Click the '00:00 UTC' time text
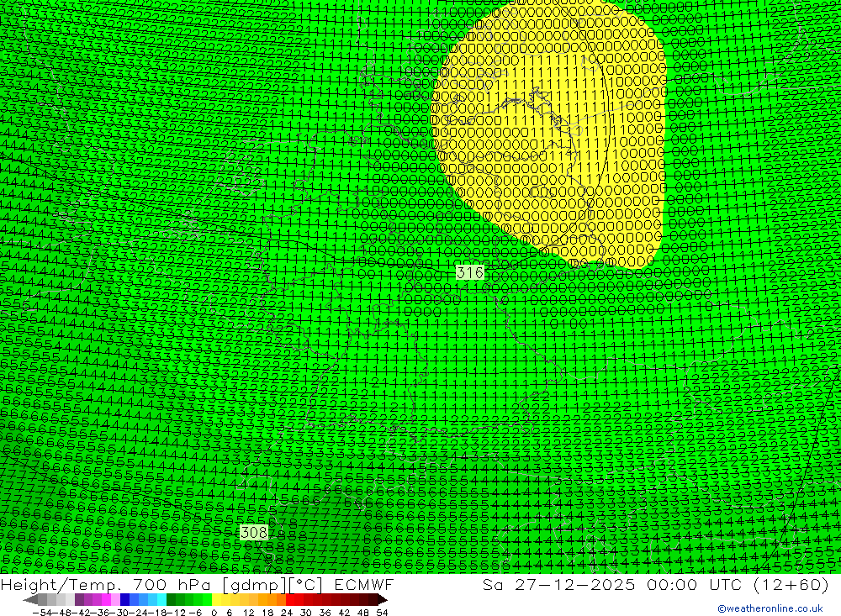 [x=694, y=585]
